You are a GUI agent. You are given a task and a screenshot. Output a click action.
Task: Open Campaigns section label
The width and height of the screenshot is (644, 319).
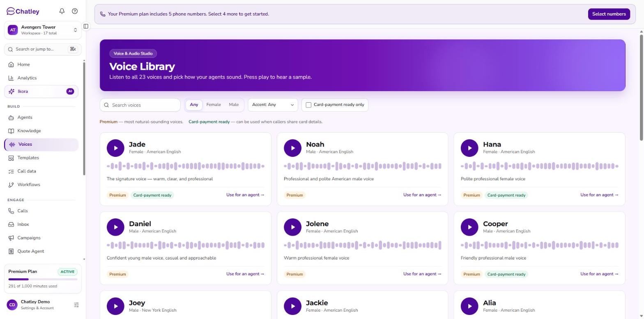point(29,238)
